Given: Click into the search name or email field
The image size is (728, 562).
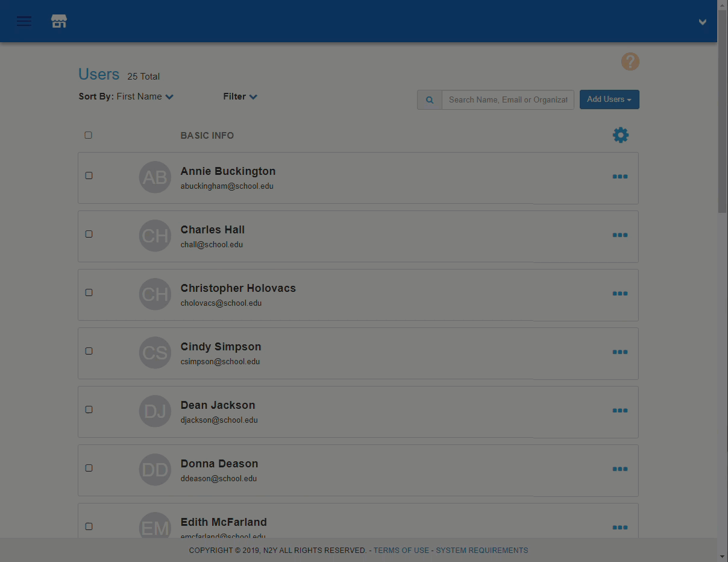Looking at the screenshot, I should click(508, 100).
